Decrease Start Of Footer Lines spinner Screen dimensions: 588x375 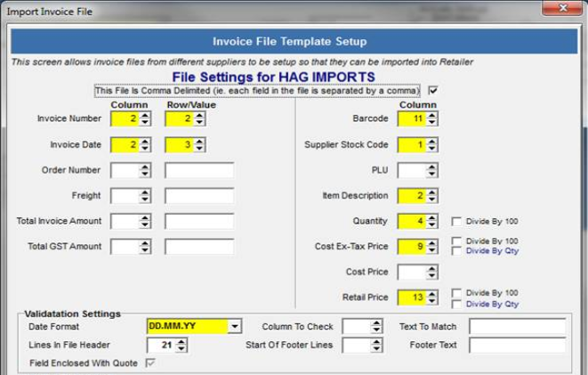pos(376,349)
